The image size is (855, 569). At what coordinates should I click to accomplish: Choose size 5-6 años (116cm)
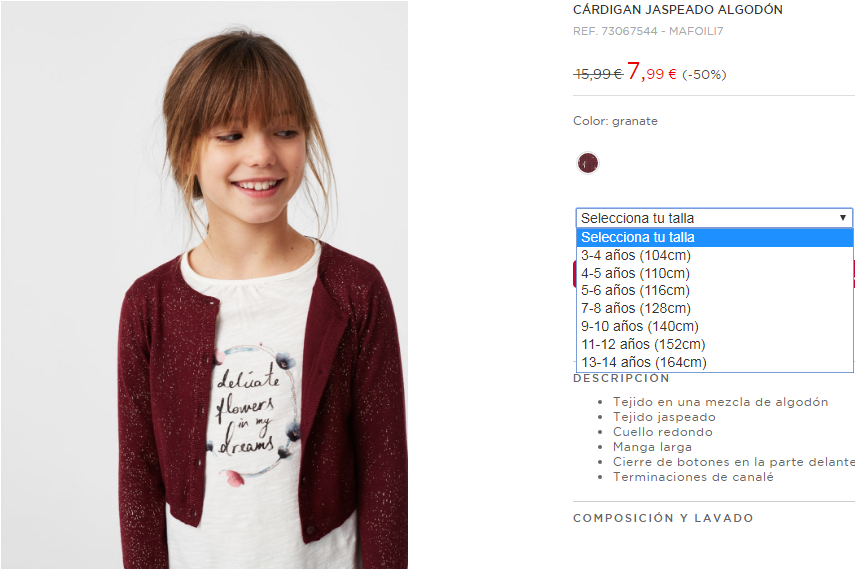tap(714, 291)
